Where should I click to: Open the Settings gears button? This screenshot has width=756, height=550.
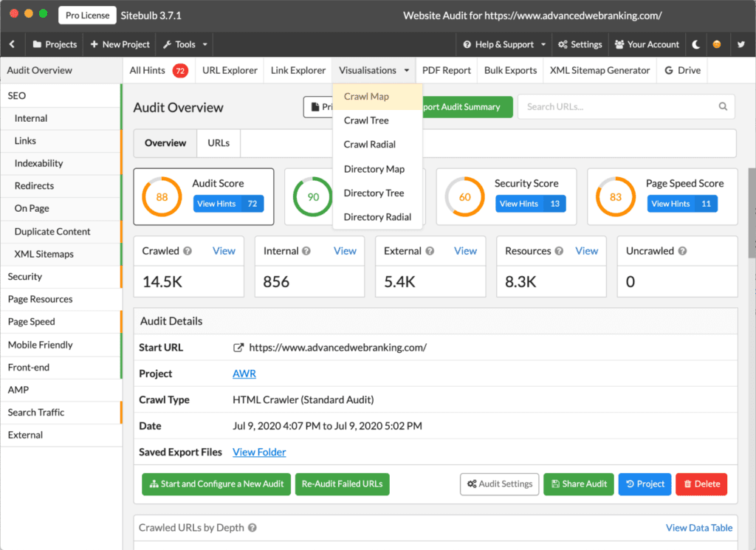tap(580, 44)
